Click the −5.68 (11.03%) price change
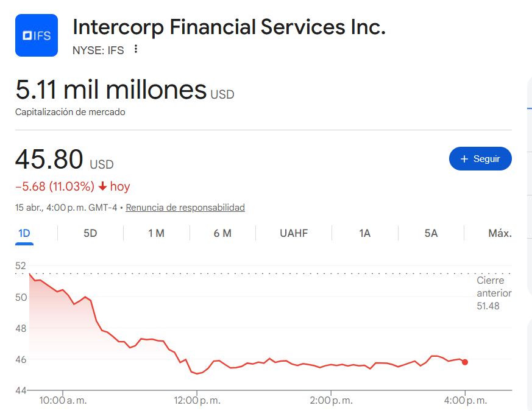The image size is (532, 411). pos(55,186)
